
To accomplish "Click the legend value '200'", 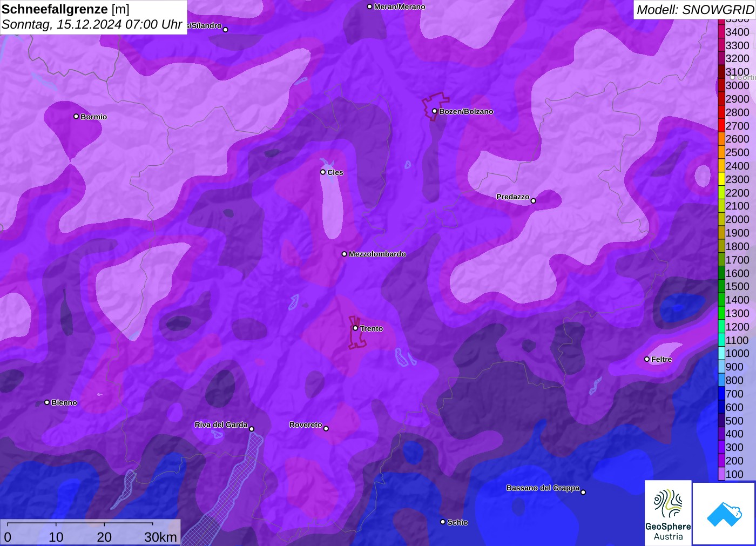I will pyautogui.click(x=734, y=461).
